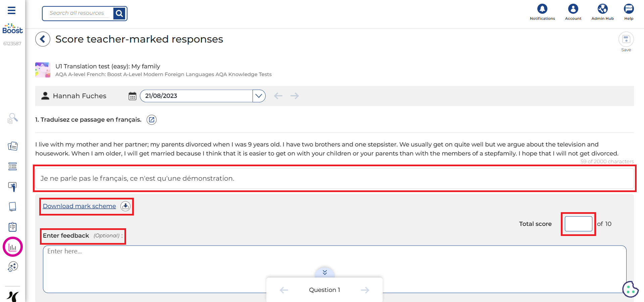644x302 pixels.
Task: Click the calendar icon beside the date
Action: [132, 96]
